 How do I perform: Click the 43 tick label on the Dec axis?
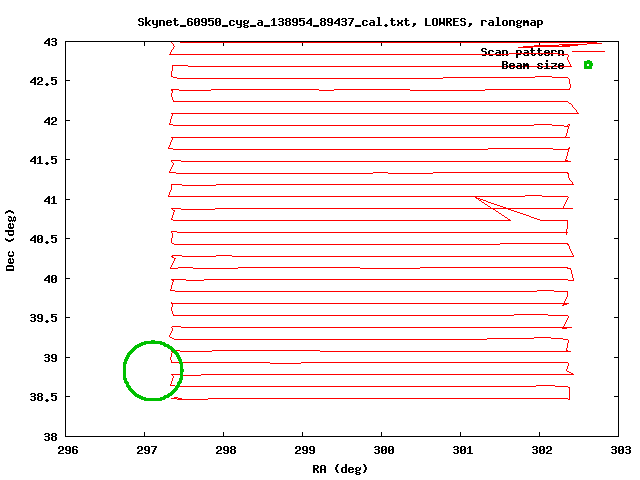(x=48, y=42)
